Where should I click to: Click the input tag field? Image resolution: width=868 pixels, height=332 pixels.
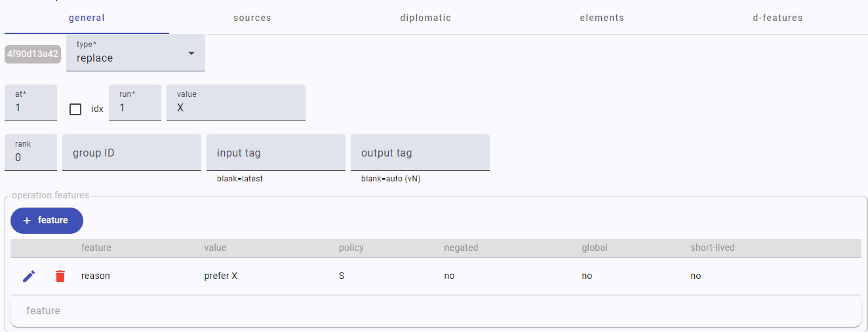276,153
